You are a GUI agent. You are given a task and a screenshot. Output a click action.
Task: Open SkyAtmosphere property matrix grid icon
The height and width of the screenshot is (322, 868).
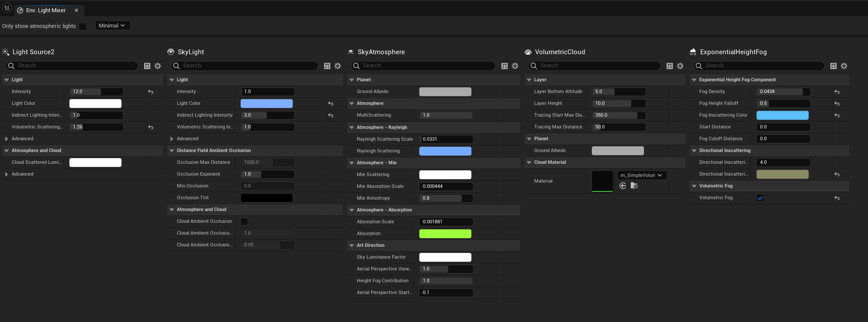(505, 66)
